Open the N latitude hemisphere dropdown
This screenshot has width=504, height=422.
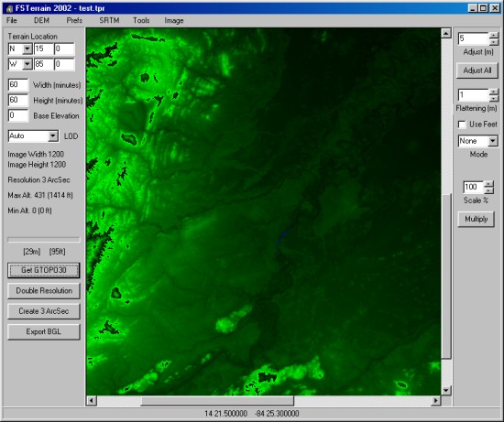point(27,49)
